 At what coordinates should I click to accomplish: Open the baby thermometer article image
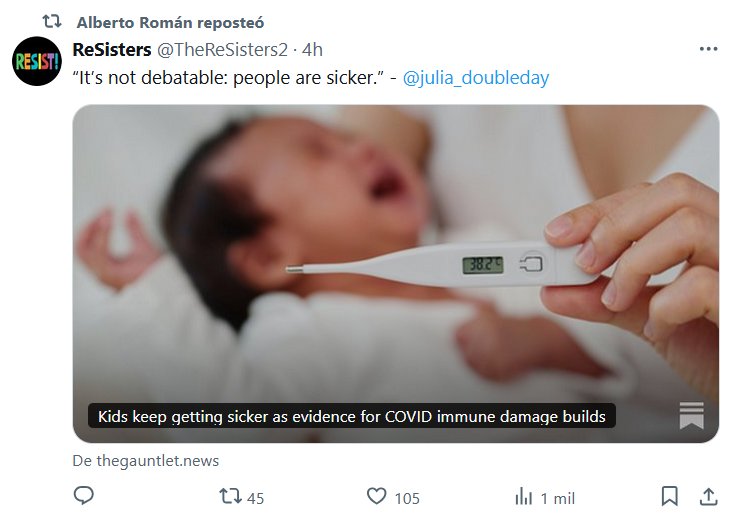[395, 250]
